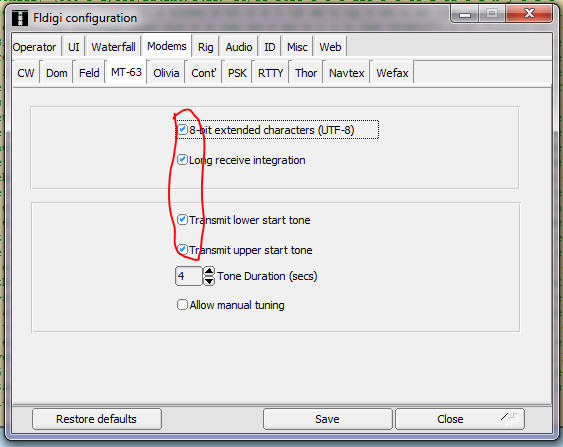Select the Thor modem tab
The image size is (563, 447).
[x=306, y=73]
